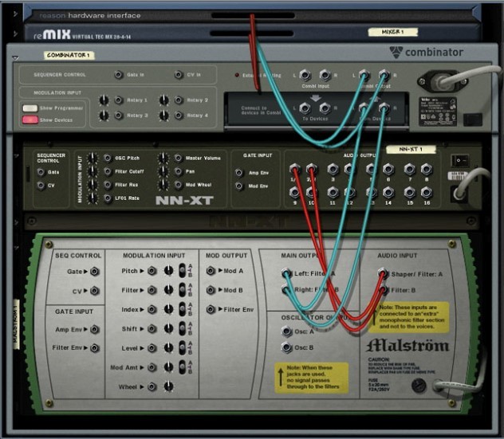The width and height of the screenshot is (504, 439).
Task: Adjust the Rotary 1 trim knob
Action: pyautogui.click(x=104, y=100)
